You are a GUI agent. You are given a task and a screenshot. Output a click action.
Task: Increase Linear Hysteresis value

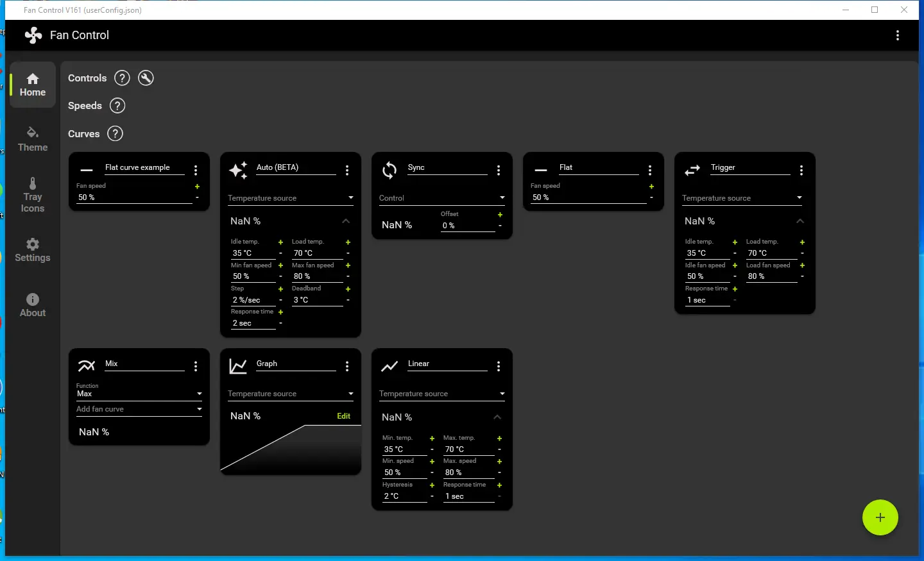click(x=432, y=485)
